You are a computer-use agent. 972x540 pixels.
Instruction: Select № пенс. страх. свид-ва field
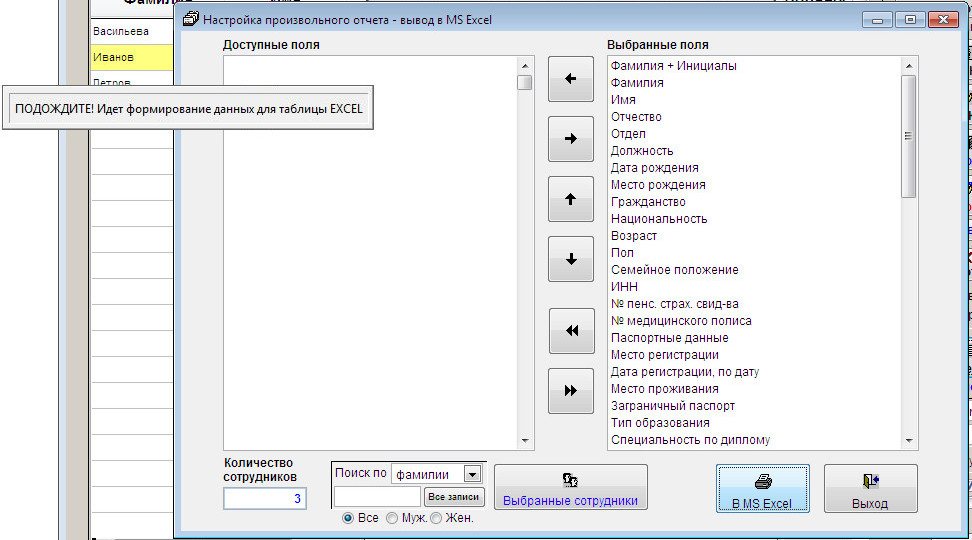coord(675,304)
